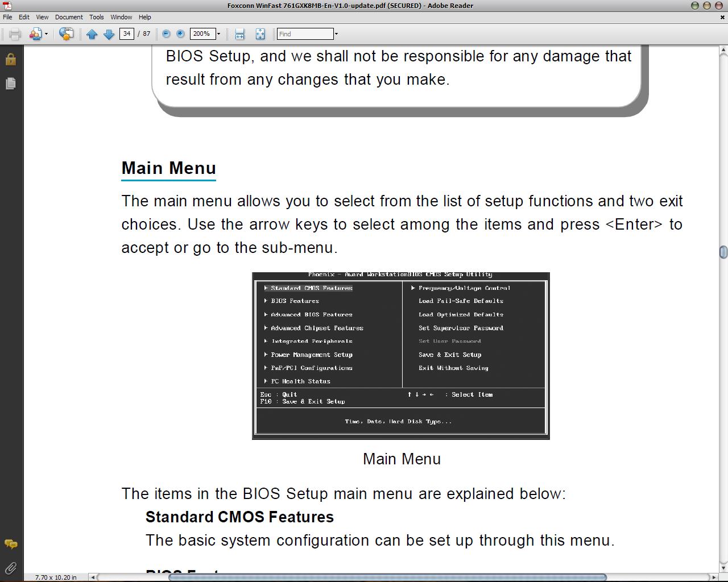
Task: Click the vertical scrollbar up arrow
Action: [723, 51]
